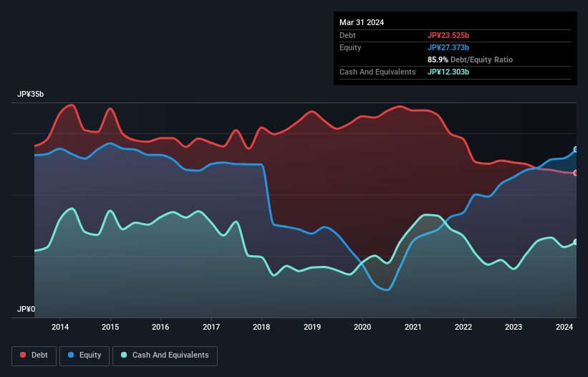Toggle Cash And Equivalents legend button
The height and width of the screenshot is (377, 588).
coord(165,355)
